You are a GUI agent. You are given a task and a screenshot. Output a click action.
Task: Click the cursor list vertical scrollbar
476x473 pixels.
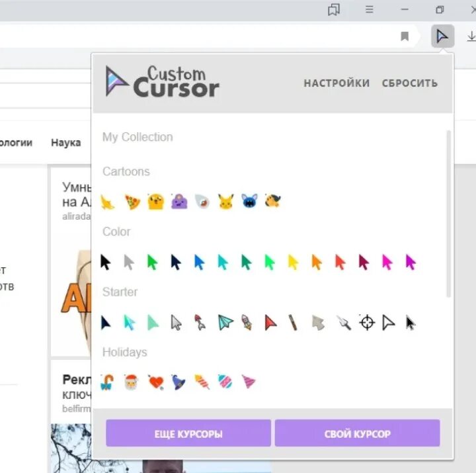(448, 214)
